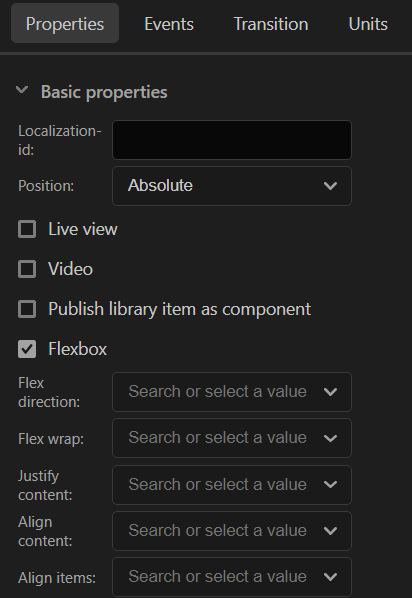
Task: Open the Align content dropdown
Action: [232, 531]
